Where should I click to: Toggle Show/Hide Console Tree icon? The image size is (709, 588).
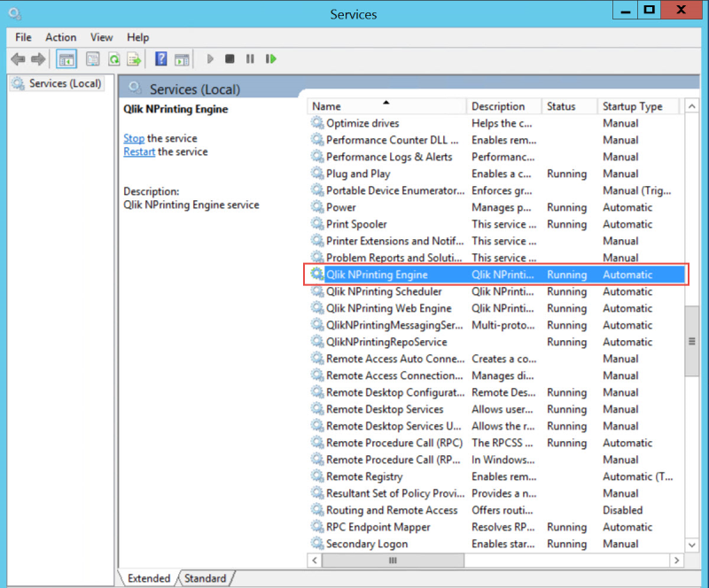coord(66,59)
